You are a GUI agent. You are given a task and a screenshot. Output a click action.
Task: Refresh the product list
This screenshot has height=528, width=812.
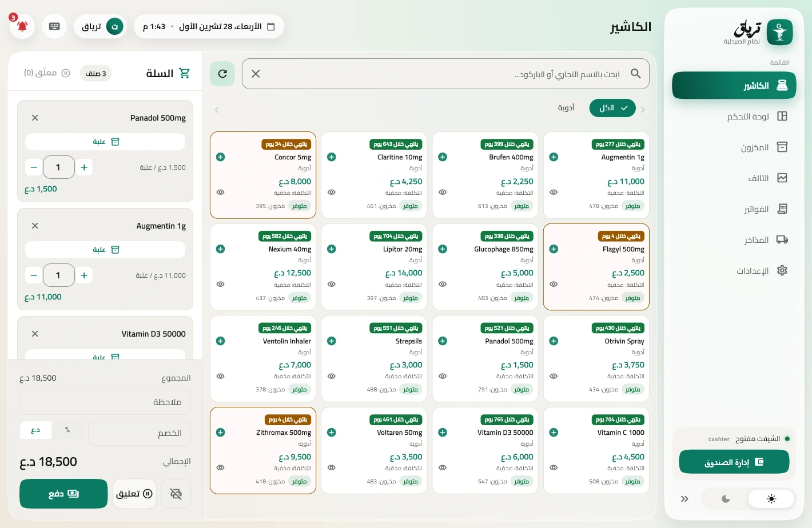222,74
